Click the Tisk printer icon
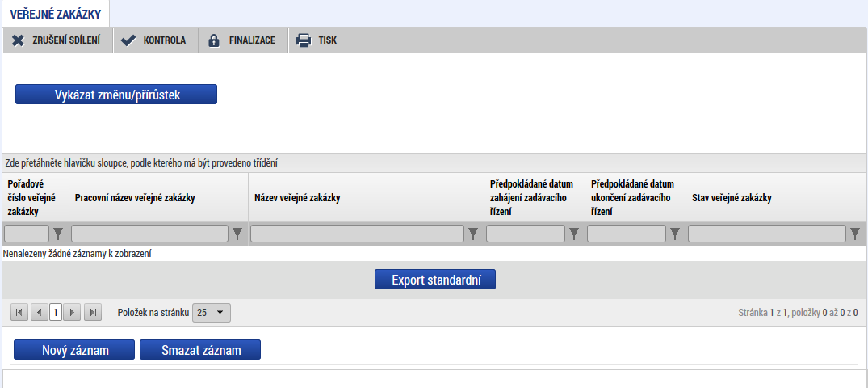Viewport: 868px width, 388px height. point(303,40)
